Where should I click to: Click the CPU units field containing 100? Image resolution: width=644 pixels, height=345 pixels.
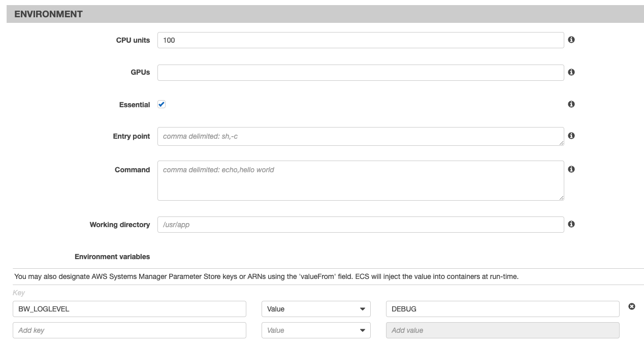pos(361,40)
